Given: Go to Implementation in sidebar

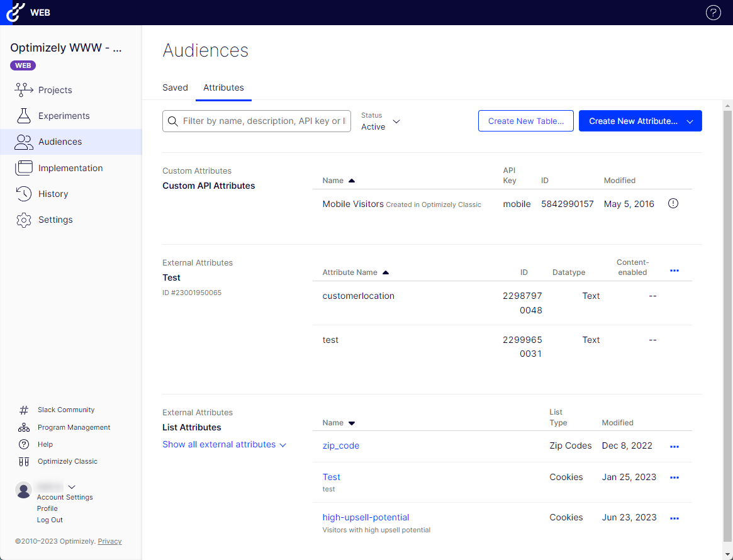Looking at the screenshot, I should point(70,168).
